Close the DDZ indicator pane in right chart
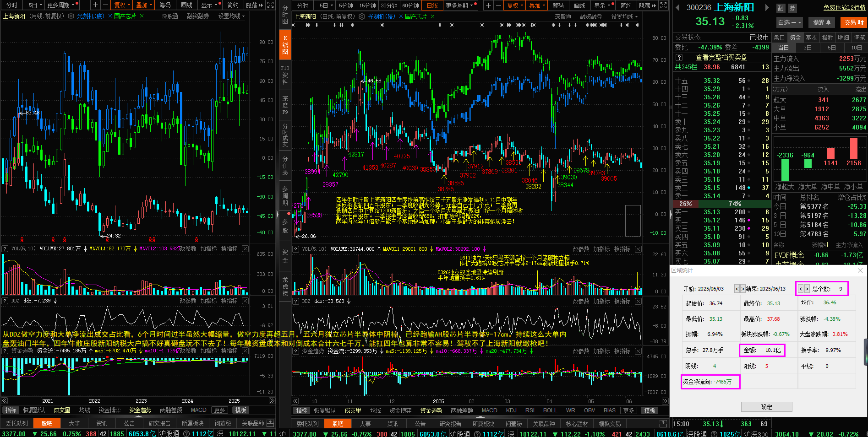This screenshot has width=868, height=437. 639,301
